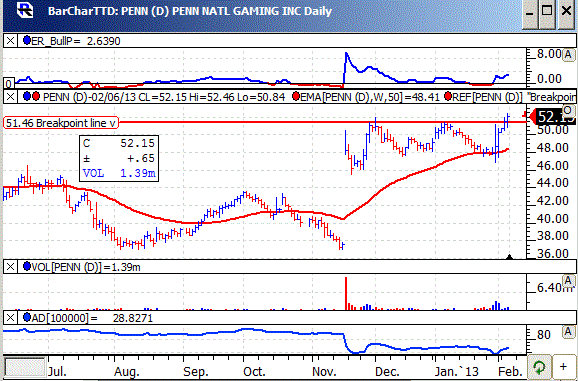Click the '0' zero-line tag in ER_BullP pane
The height and width of the screenshot is (381, 578).
click(x=8, y=83)
